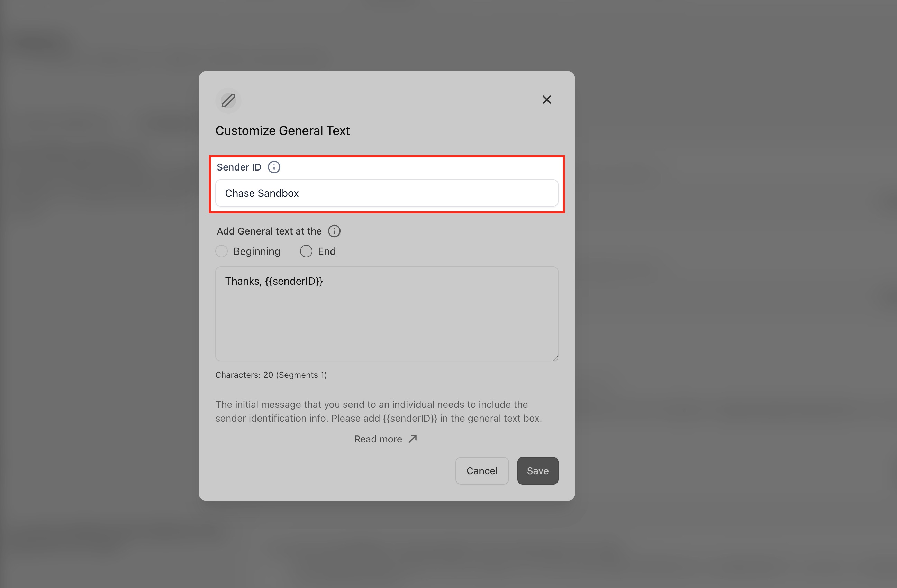Viewport: 897px width, 588px height.
Task: Close the Customize General Text dialog
Action: click(x=546, y=100)
